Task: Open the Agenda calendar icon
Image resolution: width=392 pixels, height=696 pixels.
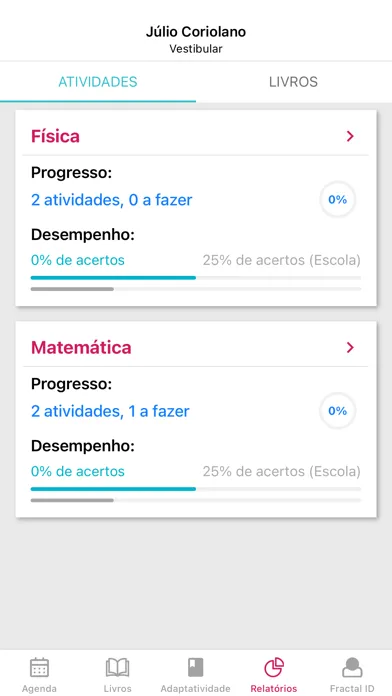Action: pos(40,667)
